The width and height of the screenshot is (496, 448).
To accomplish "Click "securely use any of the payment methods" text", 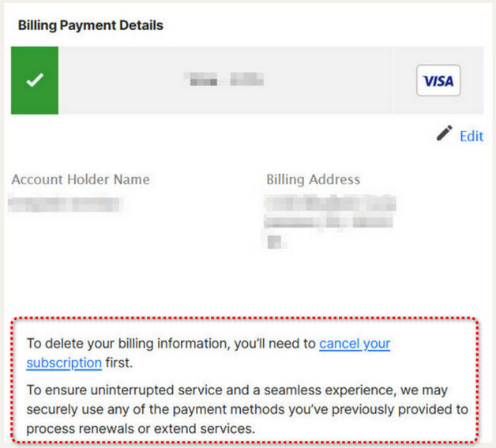I will pos(158,410).
